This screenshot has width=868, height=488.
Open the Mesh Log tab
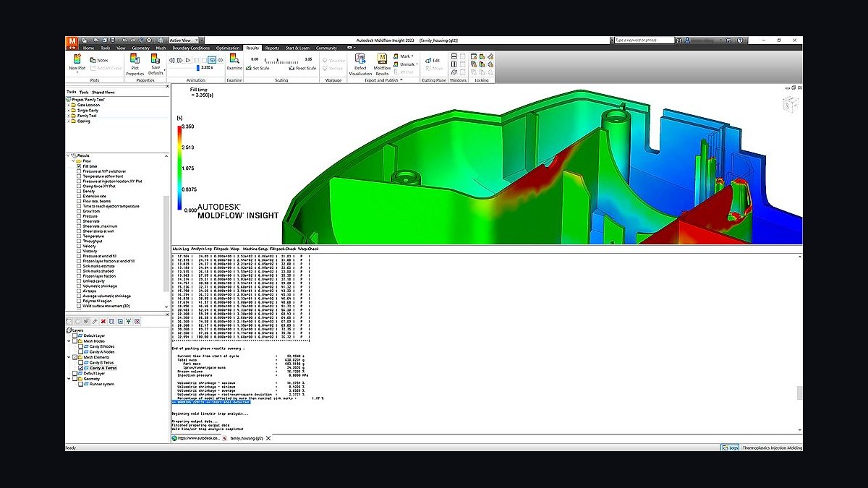click(x=180, y=249)
